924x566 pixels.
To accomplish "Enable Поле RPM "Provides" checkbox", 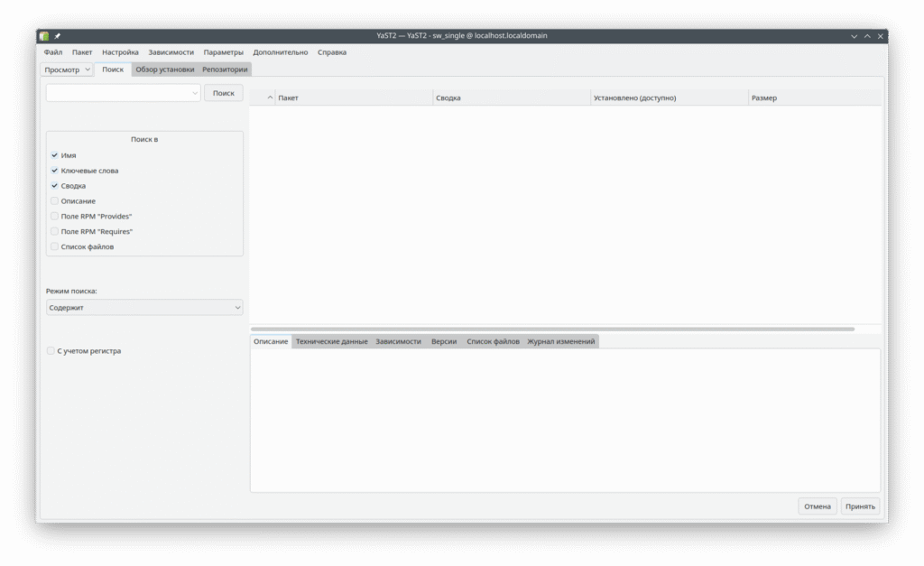I will 54,217.
